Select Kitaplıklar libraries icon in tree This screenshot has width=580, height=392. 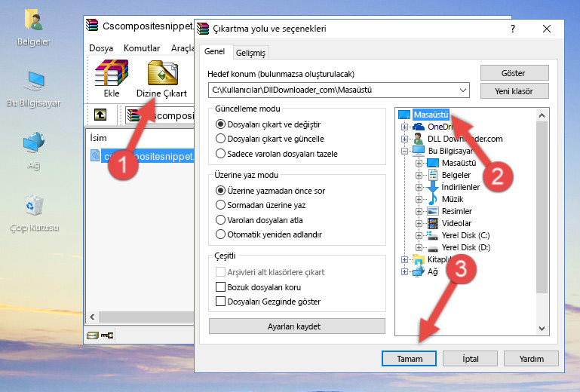click(x=419, y=259)
